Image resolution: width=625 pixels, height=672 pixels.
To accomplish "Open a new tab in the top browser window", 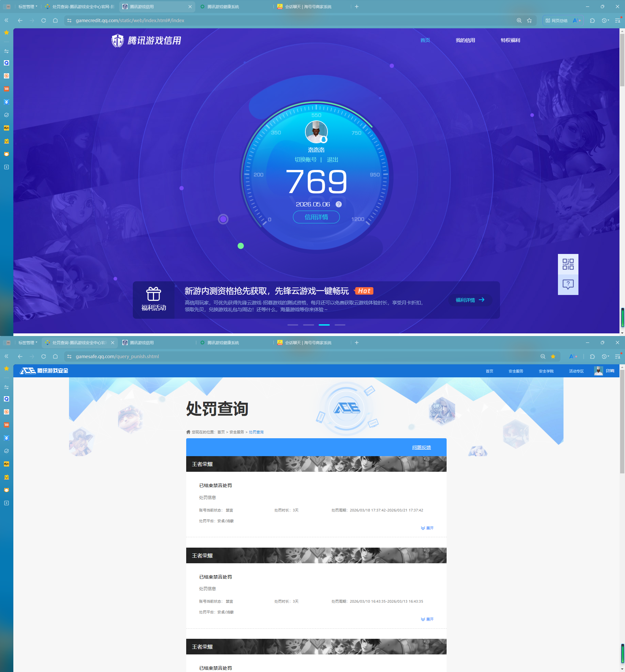I will point(357,7).
